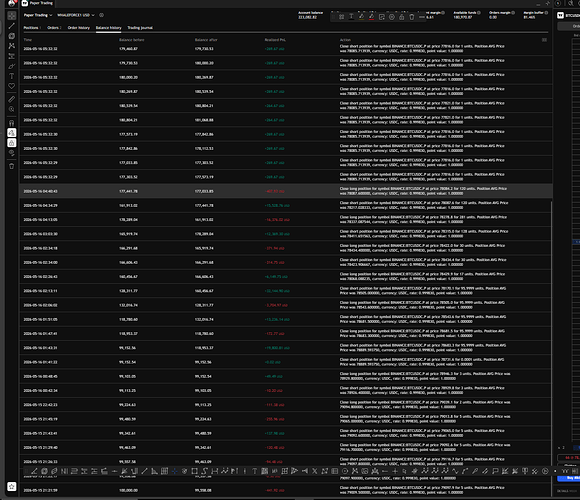Screen dimensions: 580x500
Task: Switch to Positions tab
Action: (32, 28)
